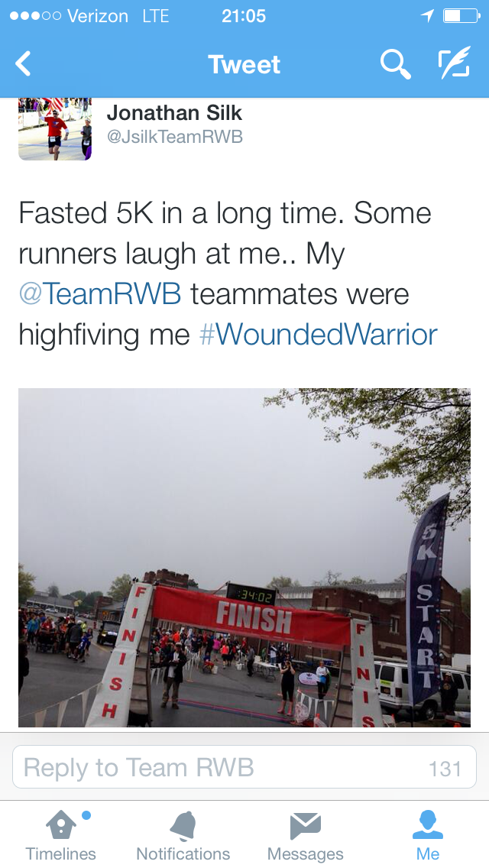Open the @TeamRWB mention link
Screen dimensions: 489x868
tap(99, 294)
